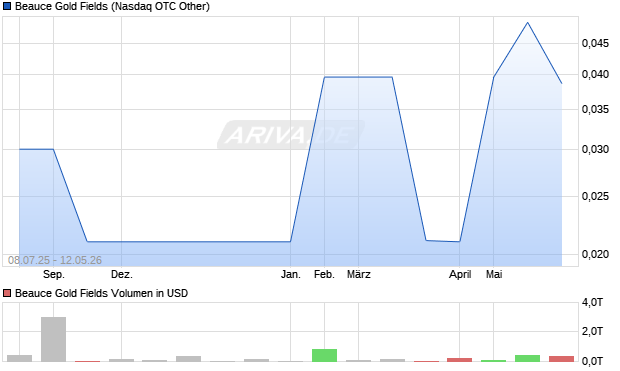Click the chart title 'Beauce Gold Fields (Nasdaq OTC Other)'

point(112,6)
